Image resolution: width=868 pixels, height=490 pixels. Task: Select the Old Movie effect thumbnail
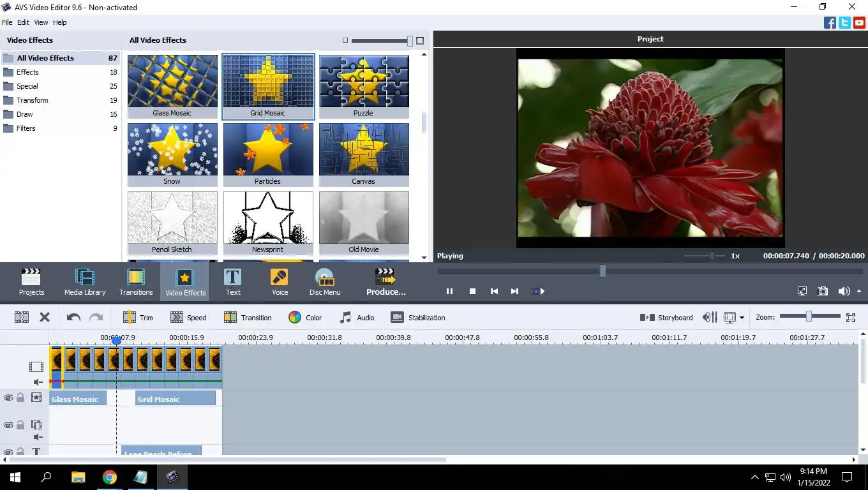(364, 223)
